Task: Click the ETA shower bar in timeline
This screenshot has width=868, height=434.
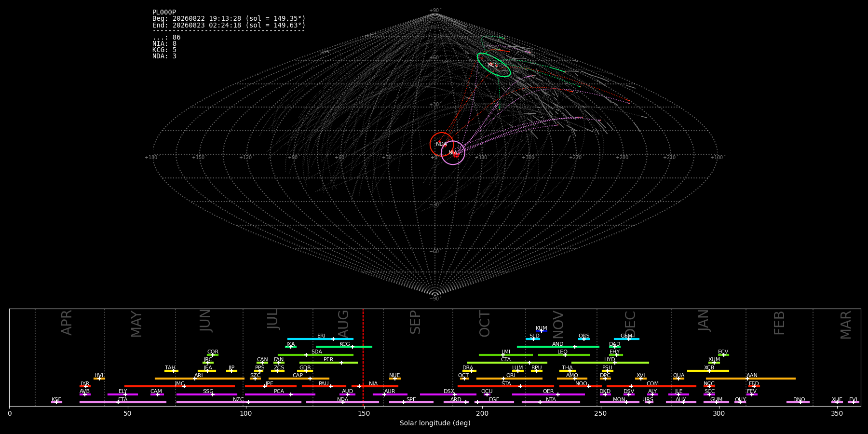Action: pyautogui.click(x=123, y=402)
